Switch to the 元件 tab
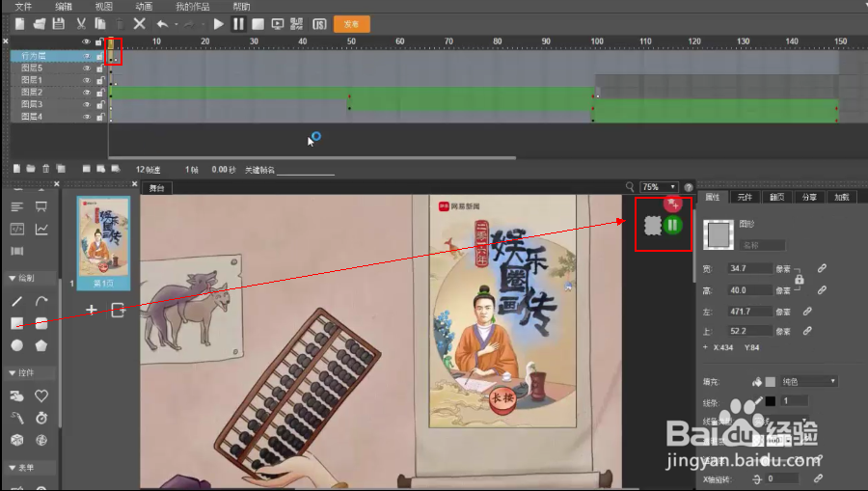The width and height of the screenshot is (868, 491). (746, 197)
